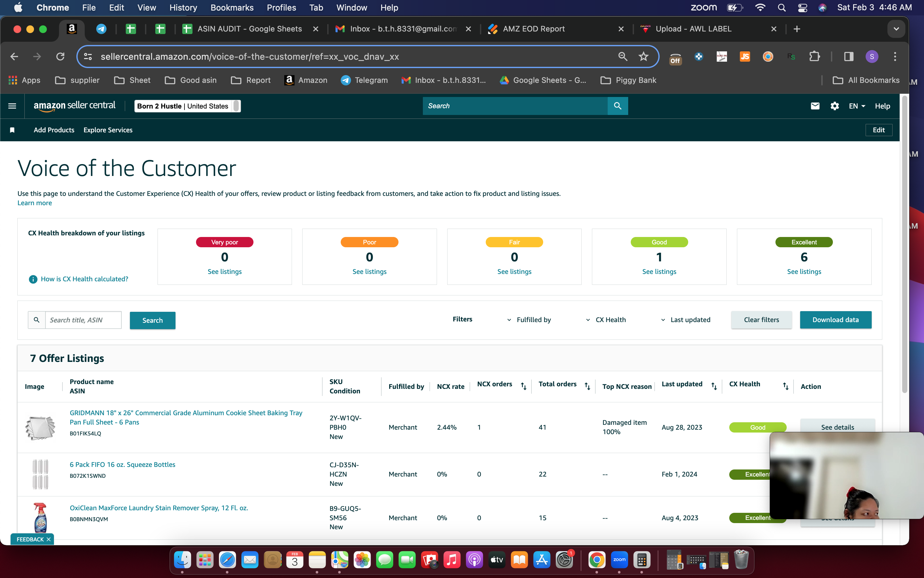Image resolution: width=924 pixels, height=578 pixels.
Task: Click the Search button for title or ASIN
Action: point(152,320)
